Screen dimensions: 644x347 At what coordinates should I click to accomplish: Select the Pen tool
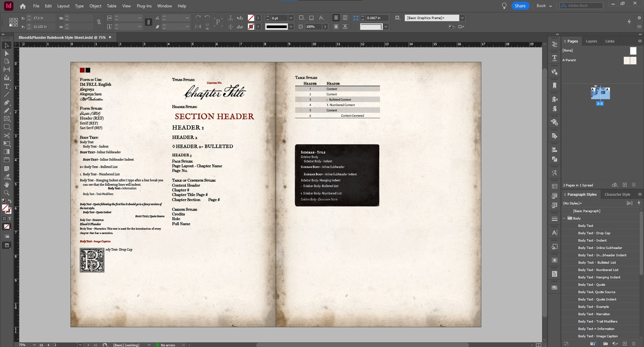coord(7,103)
